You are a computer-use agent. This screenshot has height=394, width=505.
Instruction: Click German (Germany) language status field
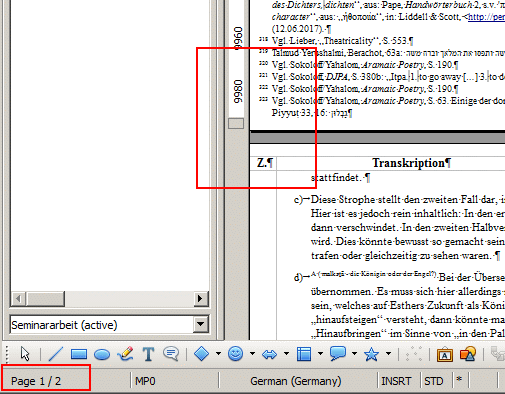click(296, 381)
